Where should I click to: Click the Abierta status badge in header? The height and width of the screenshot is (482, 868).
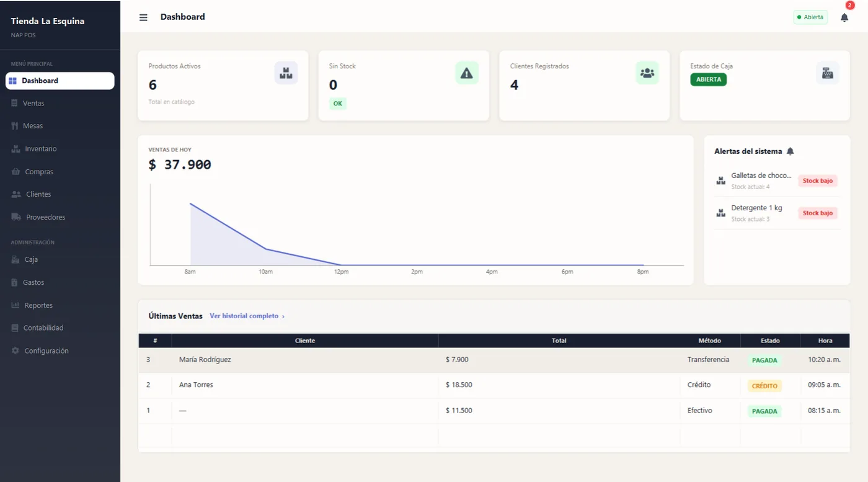coord(810,17)
